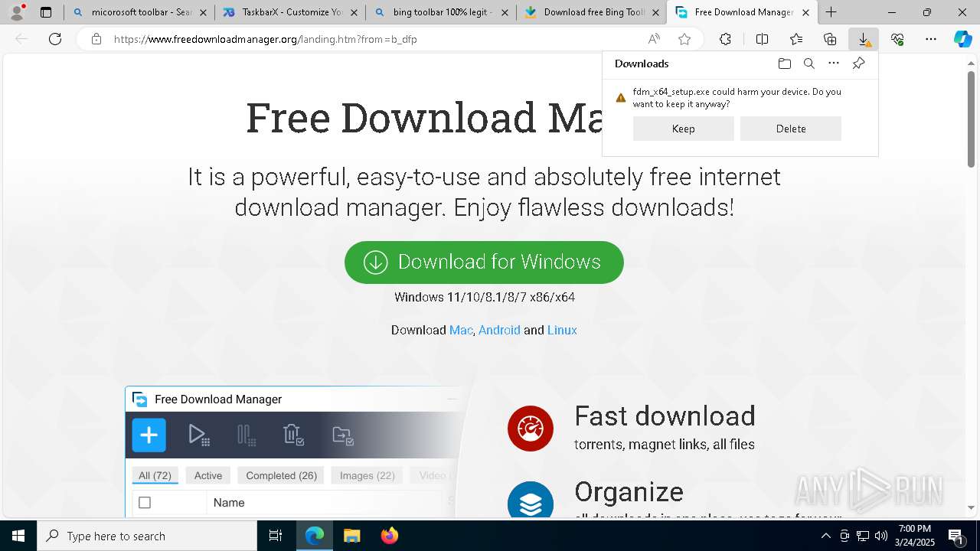This screenshot has height=551, width=980.
Task: Click Download for Windows button
Action: [484, 262]
